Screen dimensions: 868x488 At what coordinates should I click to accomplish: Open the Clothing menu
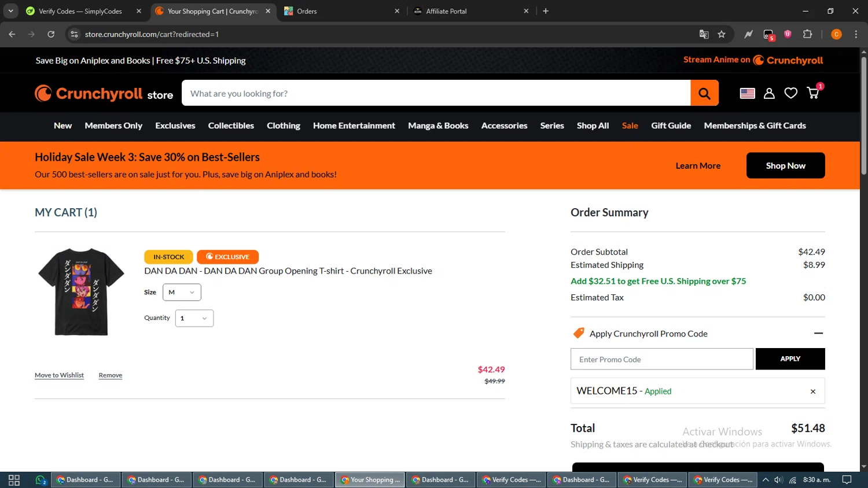(x=284, y=125)
